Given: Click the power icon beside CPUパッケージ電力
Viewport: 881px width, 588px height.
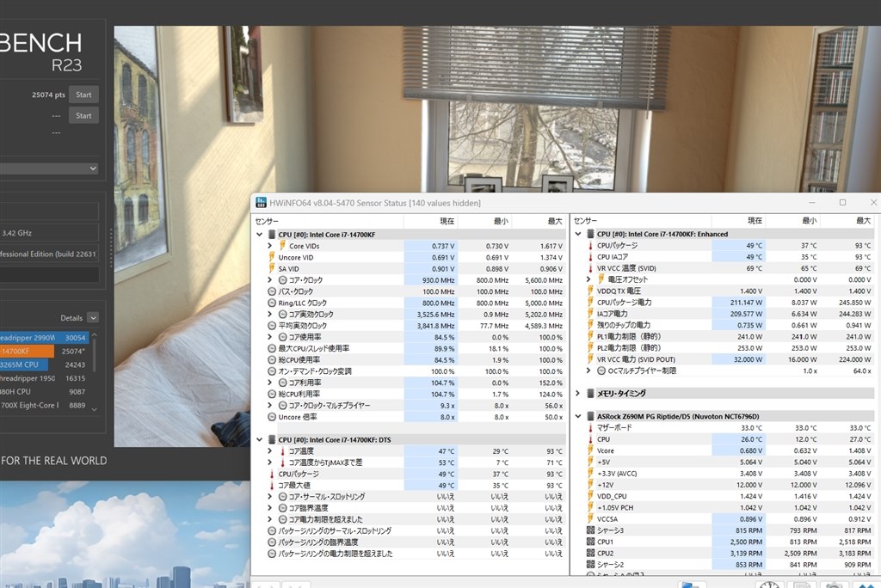Looking at the screenshot, I should [x=590, y=302].
